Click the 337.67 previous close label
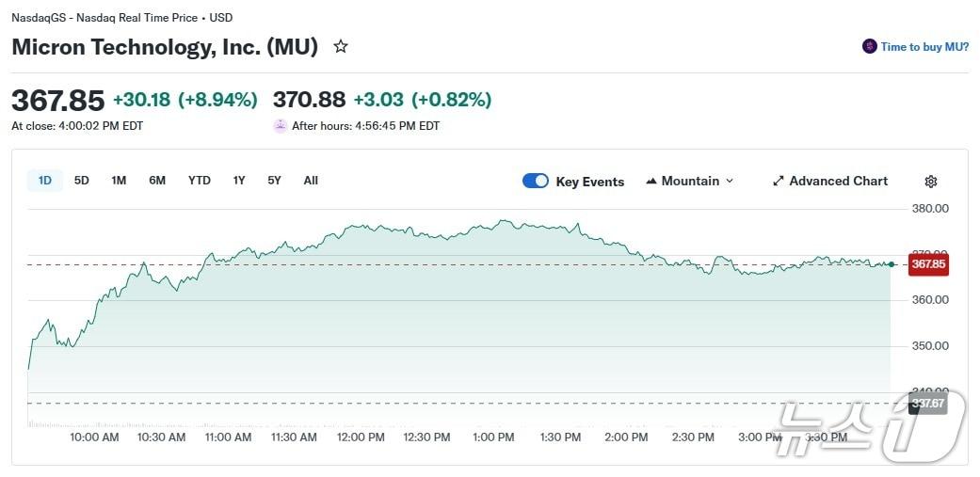Screen dimensions: 980x477 pos(928,404)
